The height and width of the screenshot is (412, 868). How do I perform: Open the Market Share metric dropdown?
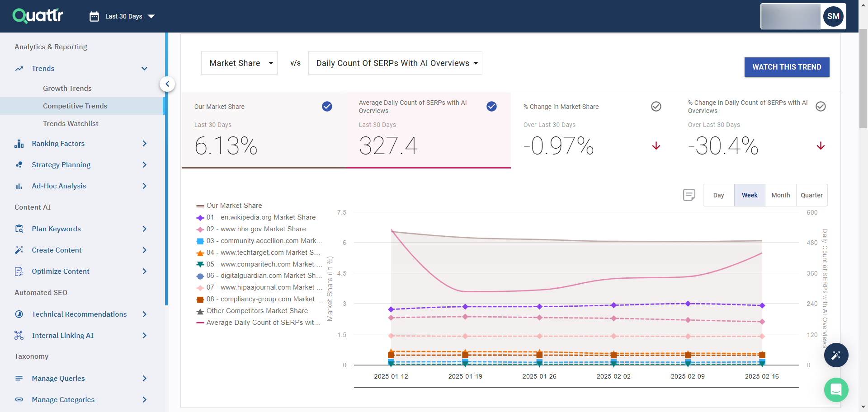click(x=239, y=63)
